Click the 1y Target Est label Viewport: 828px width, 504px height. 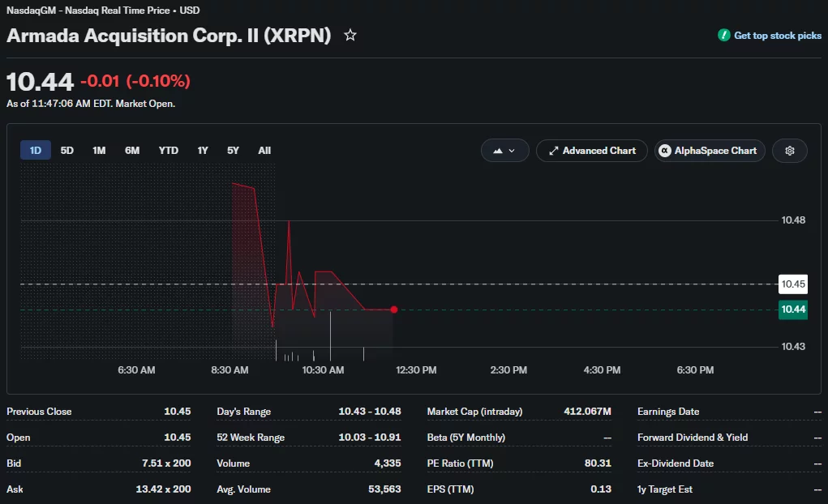click(x=665, y=489)
